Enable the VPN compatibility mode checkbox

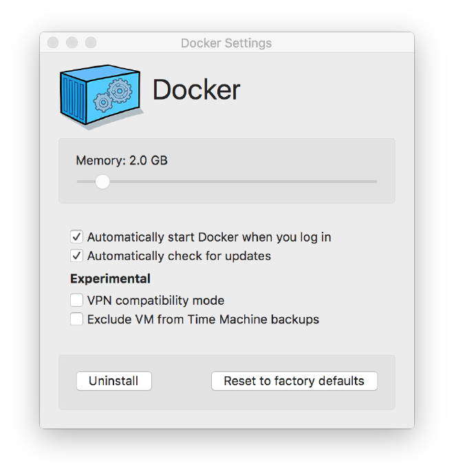(x=76, y=301)
